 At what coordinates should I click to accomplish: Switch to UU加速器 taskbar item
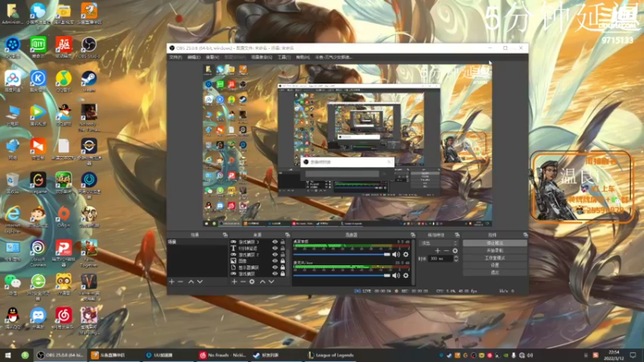click(169, 356)
